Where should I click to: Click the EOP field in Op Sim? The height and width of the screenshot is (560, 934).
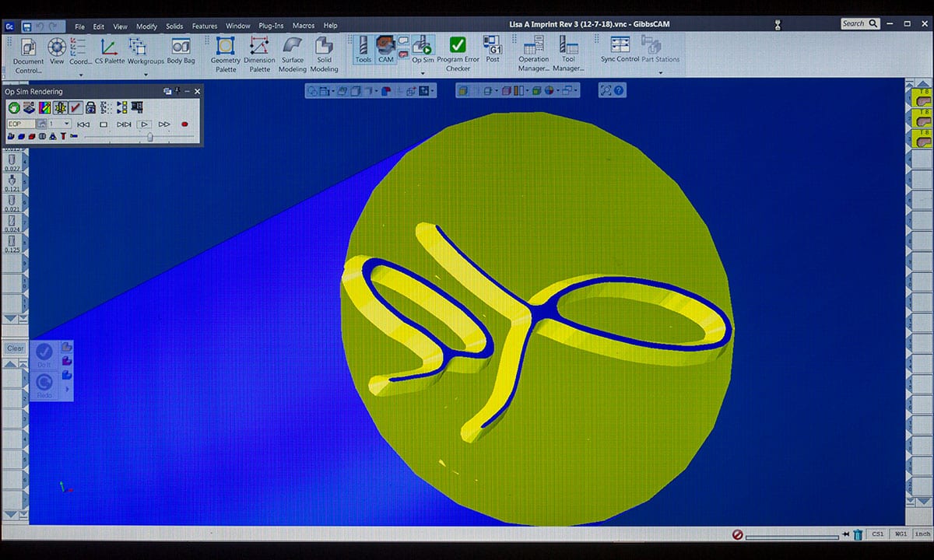pyautogui.click(x=22, y=124)
